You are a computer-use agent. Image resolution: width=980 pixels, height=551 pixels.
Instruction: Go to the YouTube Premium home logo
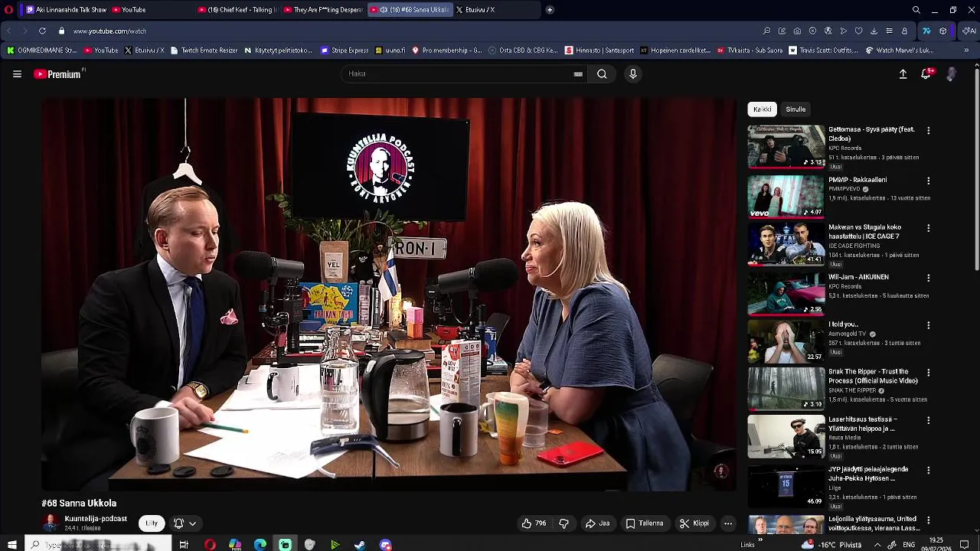[x=57, y=74]
